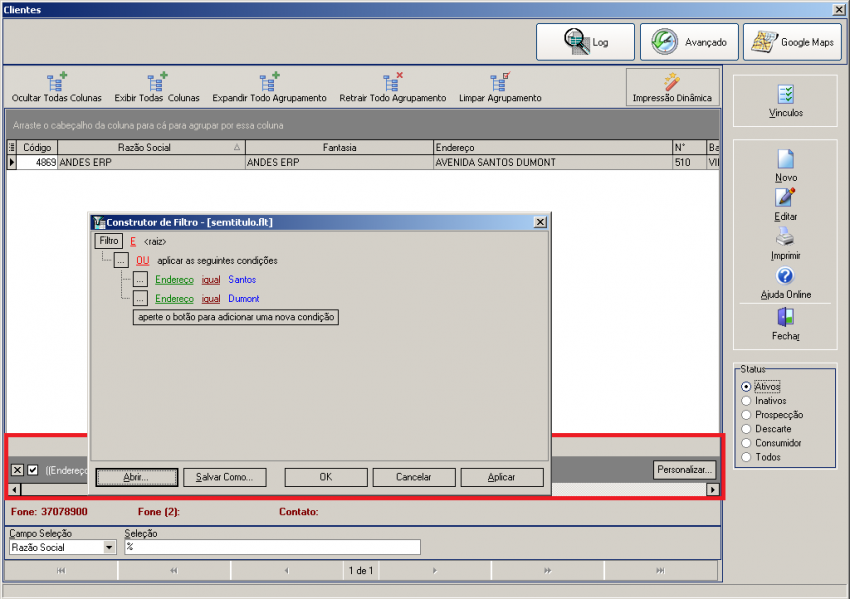Open Ajuda Online help
Image resolution: width=850 pixels, height=599 pixels.
pyautogui.click(x=785, y=283)
